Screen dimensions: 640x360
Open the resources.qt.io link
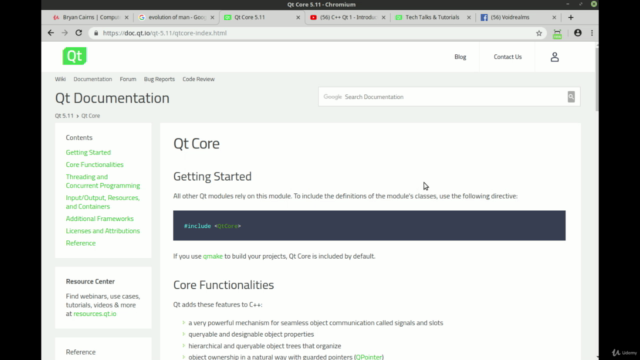point(95,314)
